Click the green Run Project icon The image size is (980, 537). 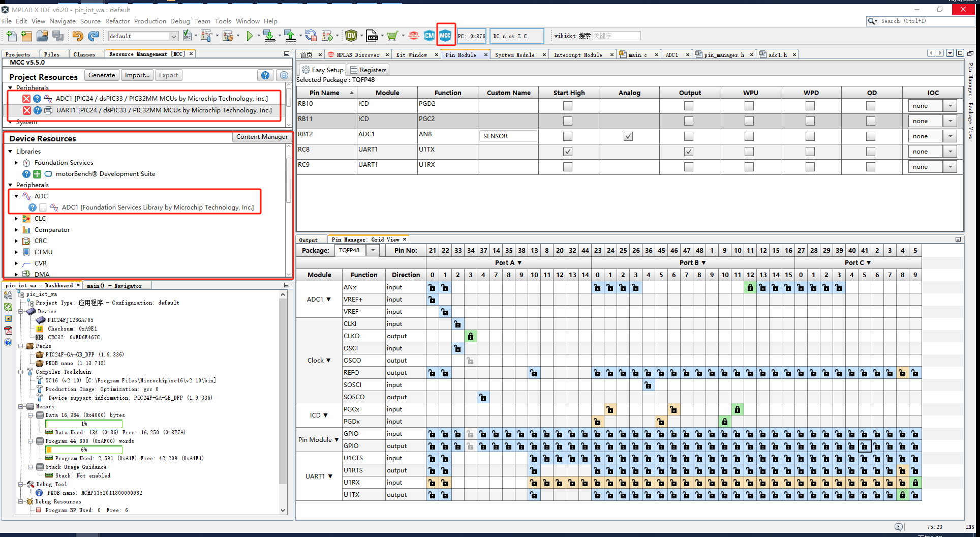coord(249,36)
